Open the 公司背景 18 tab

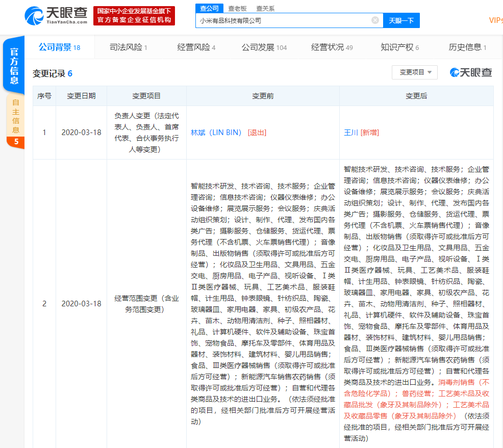[59, 47]
